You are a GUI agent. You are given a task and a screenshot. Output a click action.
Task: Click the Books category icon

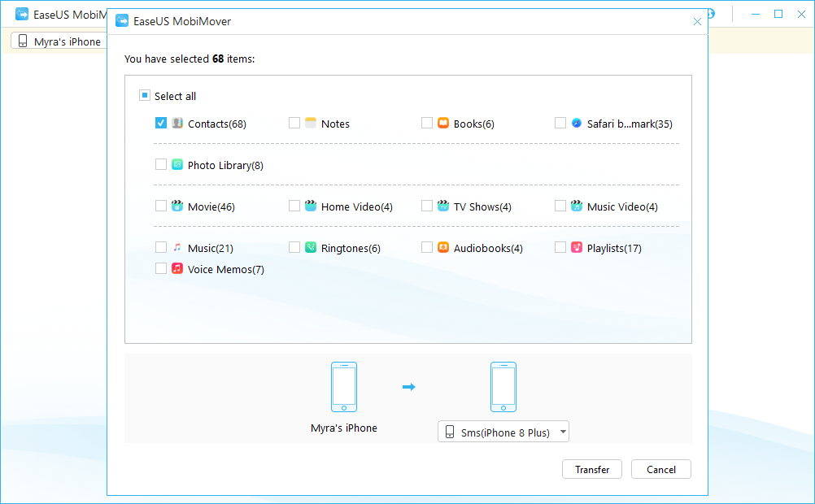click(443, 124)
